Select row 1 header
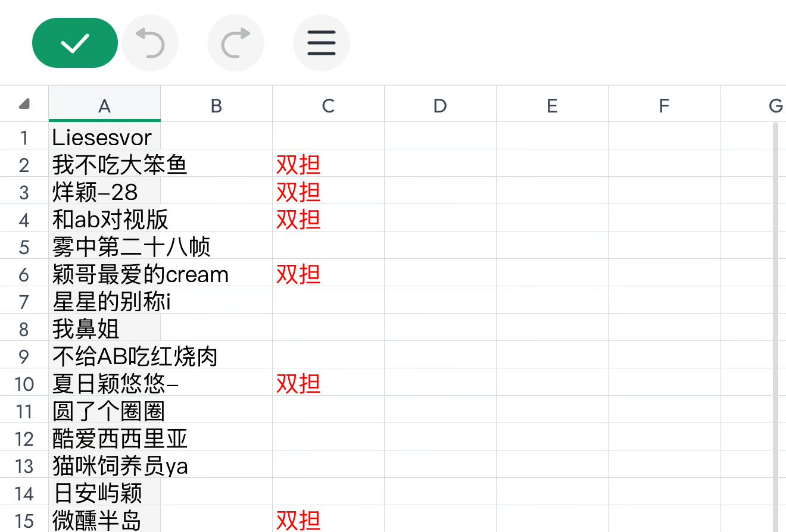This screenshot has height=532, width=786. pos(24,136)
